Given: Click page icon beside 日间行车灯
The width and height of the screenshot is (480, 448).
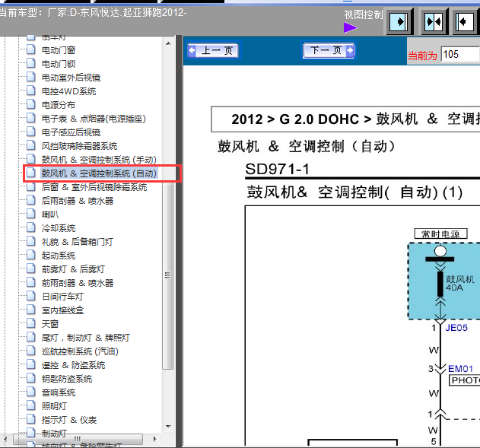Looking at the screenshot, I should (31, 296).
